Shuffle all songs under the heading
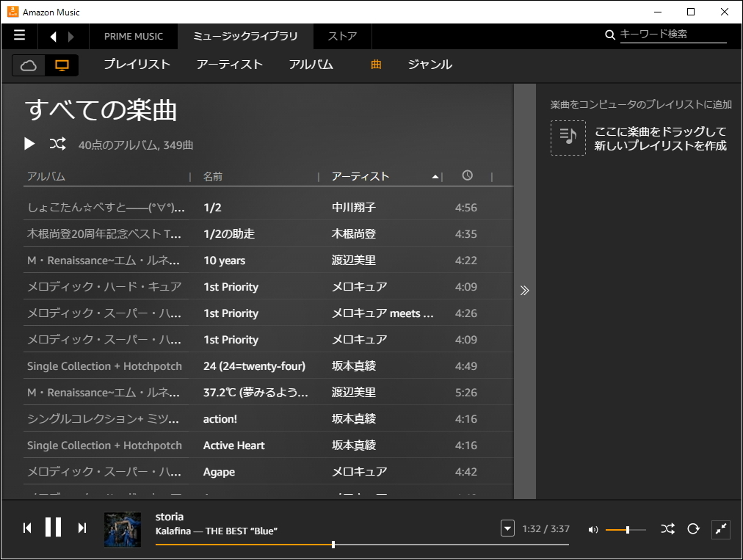The image size is (743, 560). click(58, 144)
